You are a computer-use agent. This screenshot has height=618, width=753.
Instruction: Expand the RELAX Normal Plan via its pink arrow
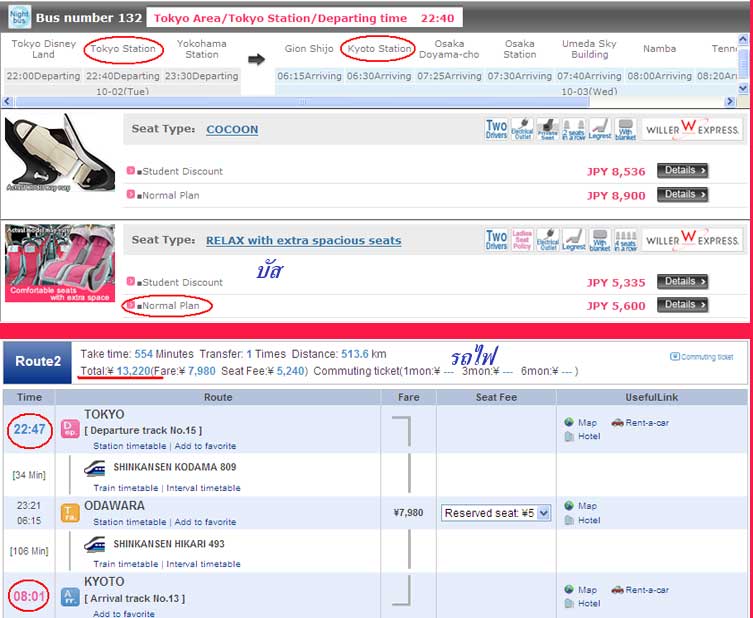pyautogui.click(x=131, y=305)
